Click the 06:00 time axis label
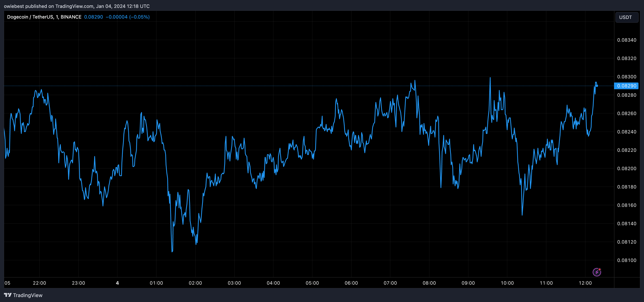Viewport: 644px width, 302px height. click(351, 283)
